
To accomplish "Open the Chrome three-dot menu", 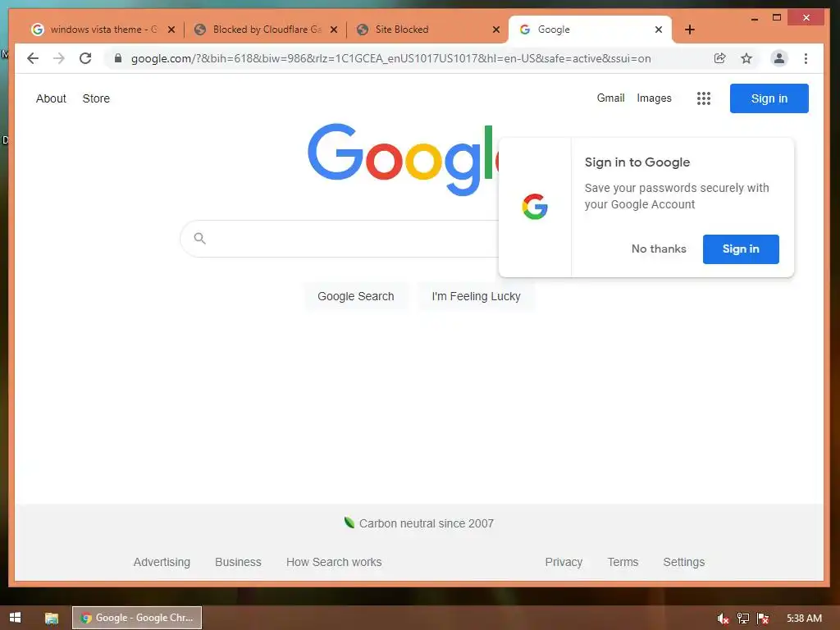I will click(806, 58).
